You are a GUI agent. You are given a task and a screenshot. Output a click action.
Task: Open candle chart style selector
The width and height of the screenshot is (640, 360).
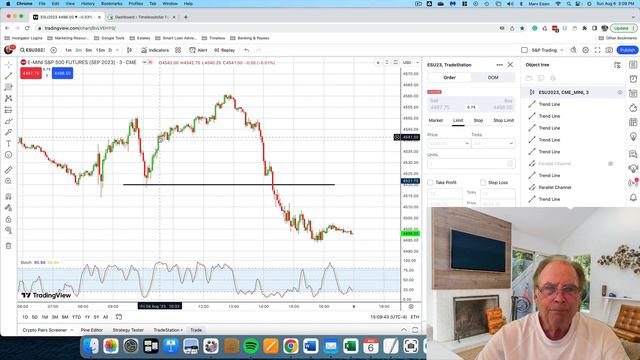pos(129,50)
